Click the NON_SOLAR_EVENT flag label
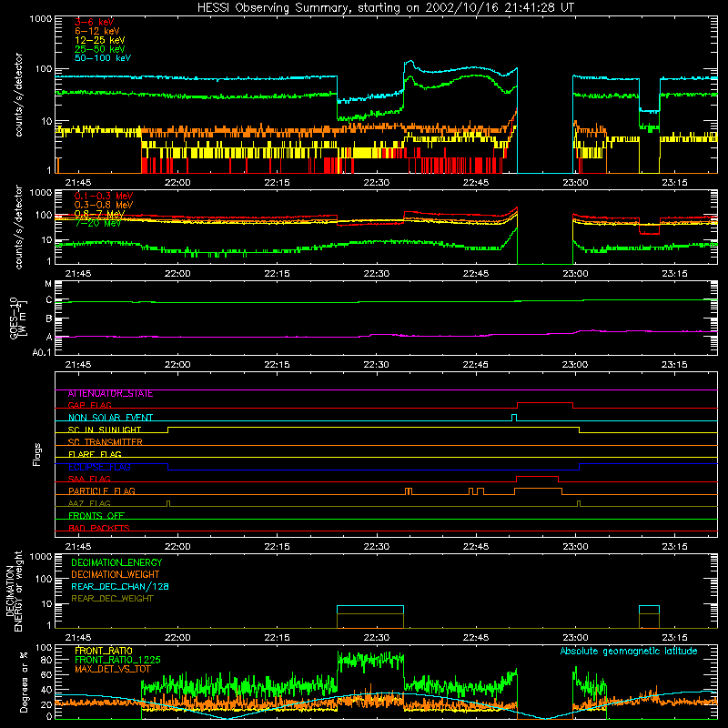 click(x=110, y=418)
